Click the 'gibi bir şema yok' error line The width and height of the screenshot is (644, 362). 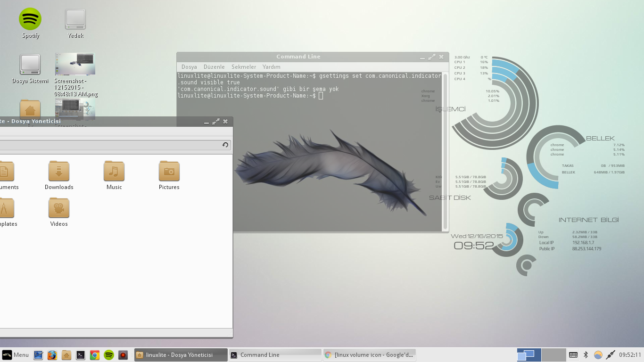258,89
